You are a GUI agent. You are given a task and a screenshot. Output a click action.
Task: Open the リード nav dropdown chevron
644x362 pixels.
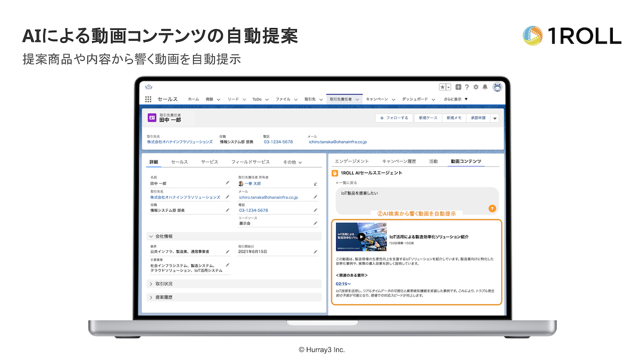[x=244, y=100]
